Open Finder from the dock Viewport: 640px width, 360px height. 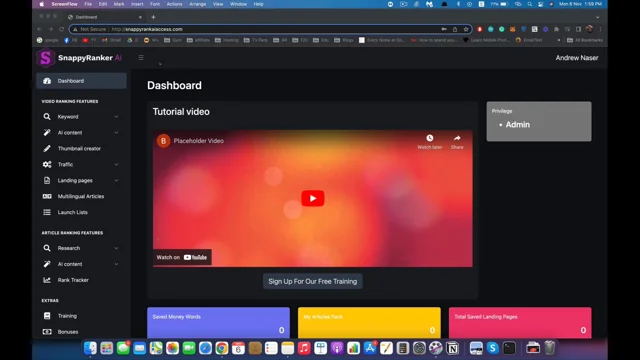[x=90, y=348]
